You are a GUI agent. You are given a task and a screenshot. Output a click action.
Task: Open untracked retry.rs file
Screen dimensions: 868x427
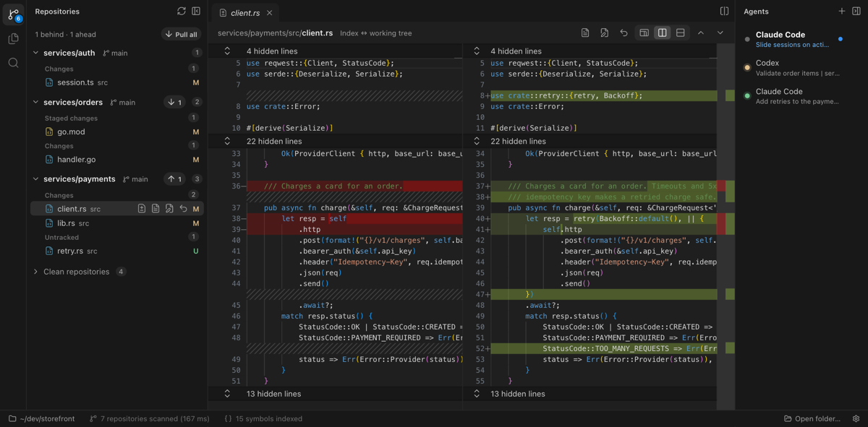point(117,251)
